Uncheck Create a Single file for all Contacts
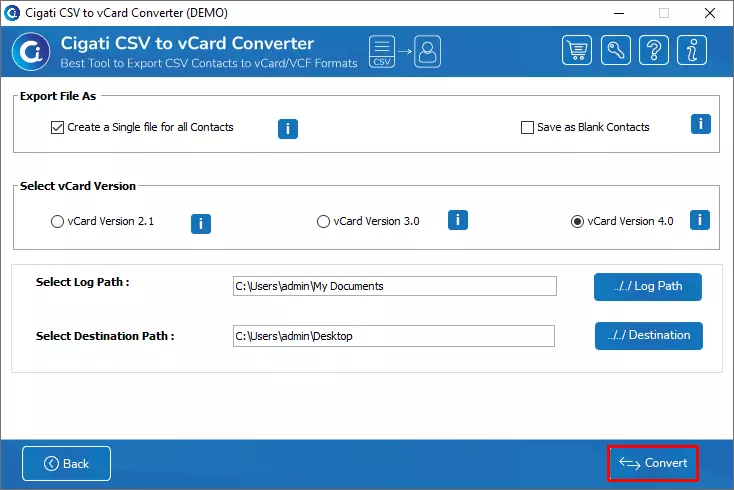This screenshot has height=490, width=734. click(x=57, y=127)
